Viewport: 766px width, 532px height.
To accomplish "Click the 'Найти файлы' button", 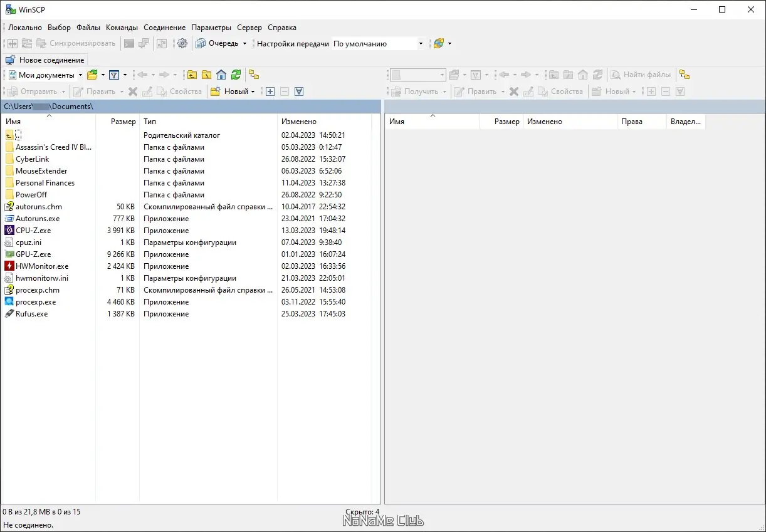I will point(641,75).
